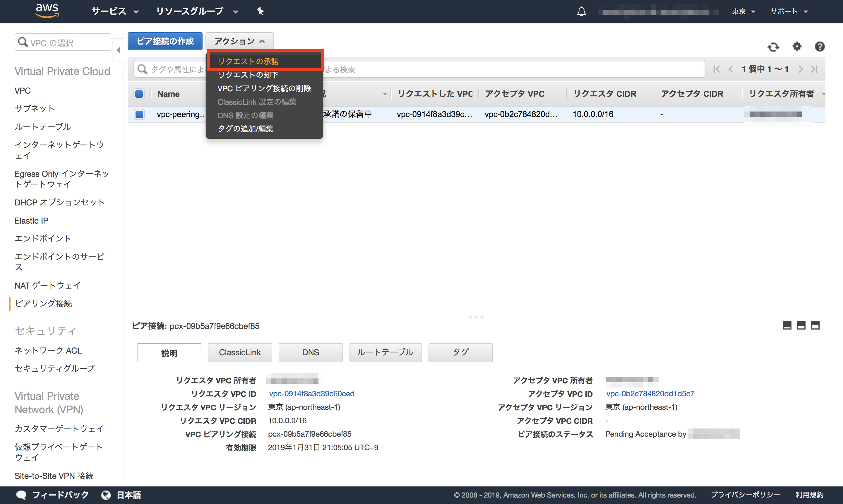Click the ピア接続の作成 button

click(x=165, y=41)
